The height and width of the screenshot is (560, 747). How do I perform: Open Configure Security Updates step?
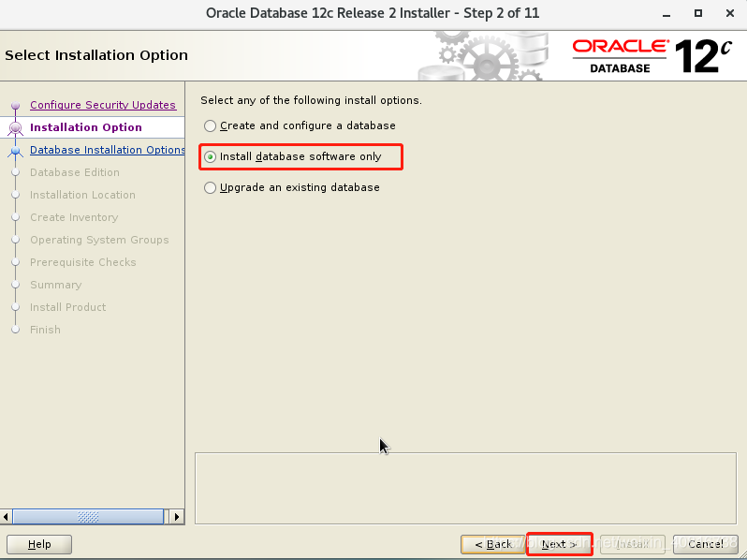[102, 105]
